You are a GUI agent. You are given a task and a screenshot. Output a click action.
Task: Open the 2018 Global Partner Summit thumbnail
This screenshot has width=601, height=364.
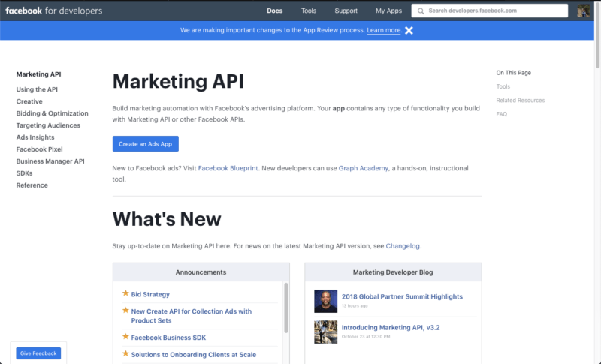tap(325, 301)
